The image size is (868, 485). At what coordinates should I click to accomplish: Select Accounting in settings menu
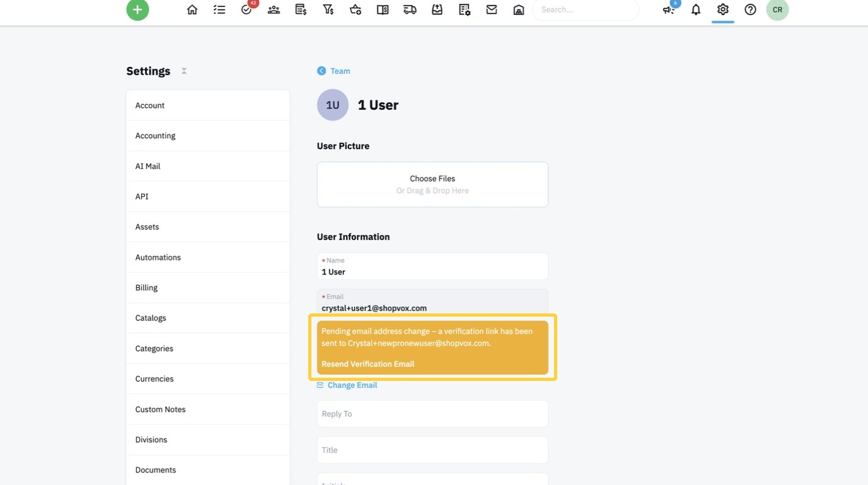tap(208, 136)
